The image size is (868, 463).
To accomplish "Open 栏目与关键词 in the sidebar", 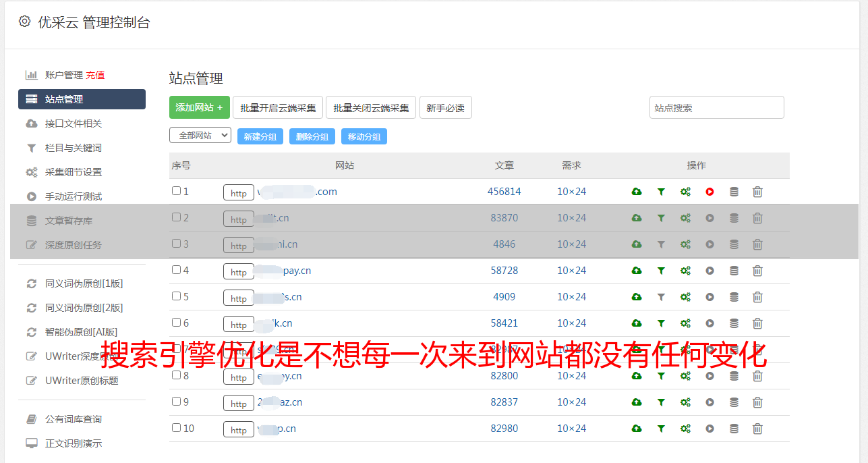I will click(x=74, y=148).
